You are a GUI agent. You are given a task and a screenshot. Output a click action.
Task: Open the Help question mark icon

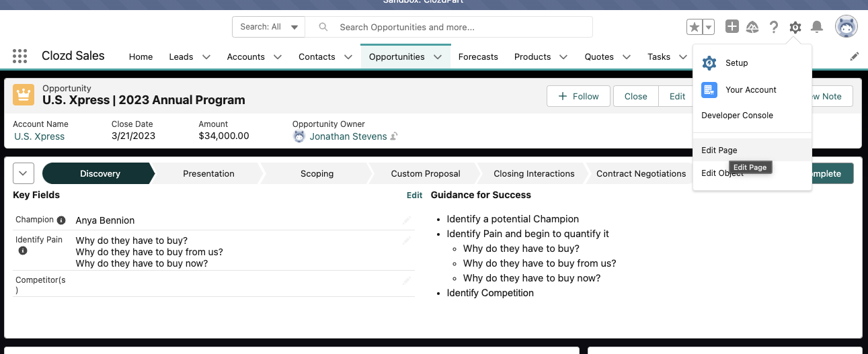pos(774,27)
